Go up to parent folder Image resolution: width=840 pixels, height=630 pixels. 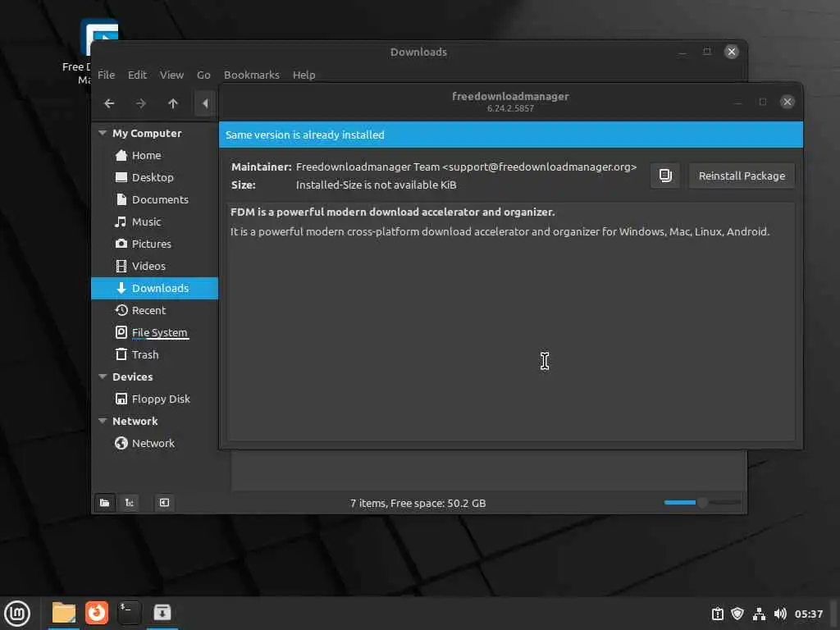[172, 103]
